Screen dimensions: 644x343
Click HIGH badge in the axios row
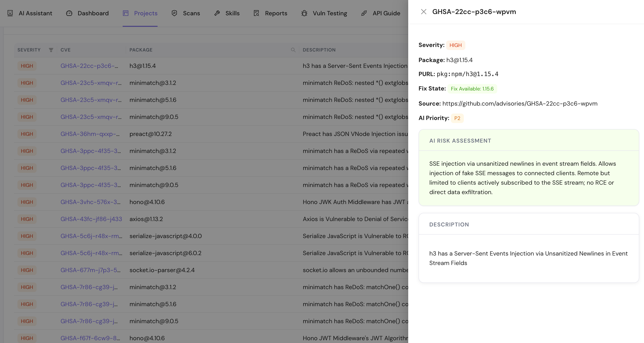(27, 219)
